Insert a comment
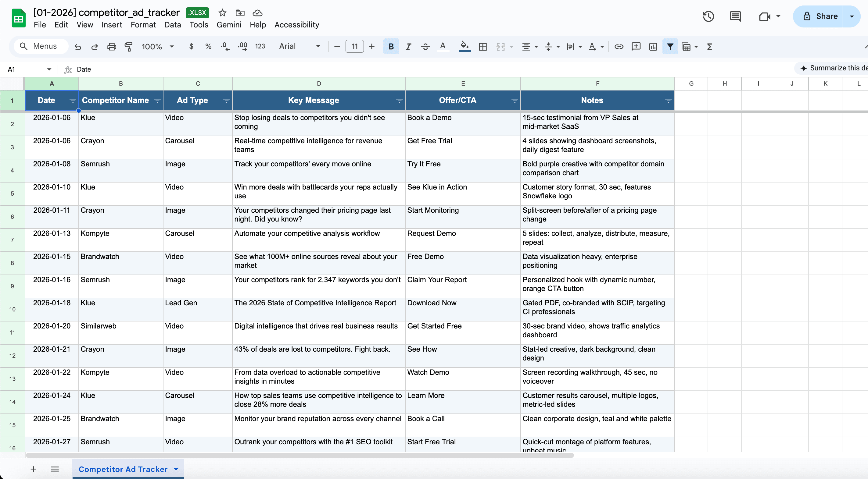This screenshot has width=868, height=479. pos(636,46)
